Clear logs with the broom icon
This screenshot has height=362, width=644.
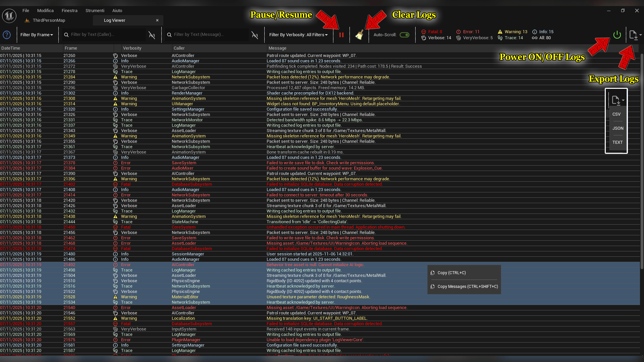pos(359,35)
